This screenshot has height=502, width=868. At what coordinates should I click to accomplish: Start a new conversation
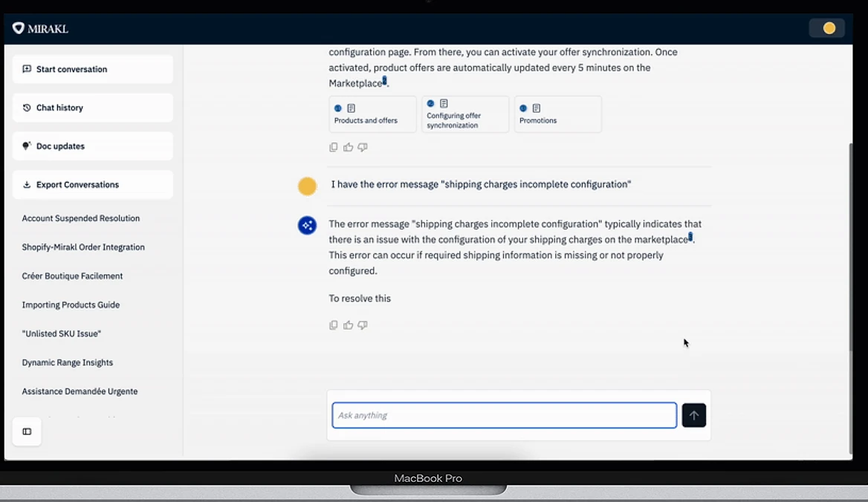coord(92,69)
